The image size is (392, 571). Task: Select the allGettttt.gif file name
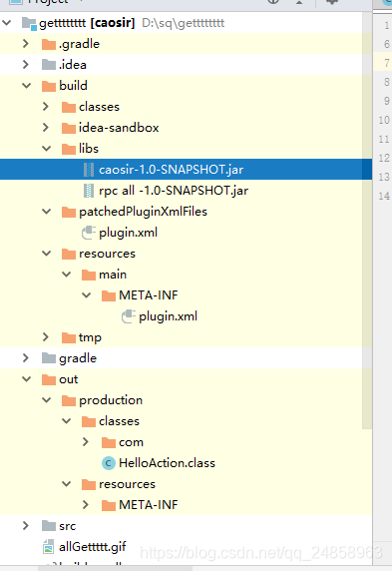click(x=93, y=547)
